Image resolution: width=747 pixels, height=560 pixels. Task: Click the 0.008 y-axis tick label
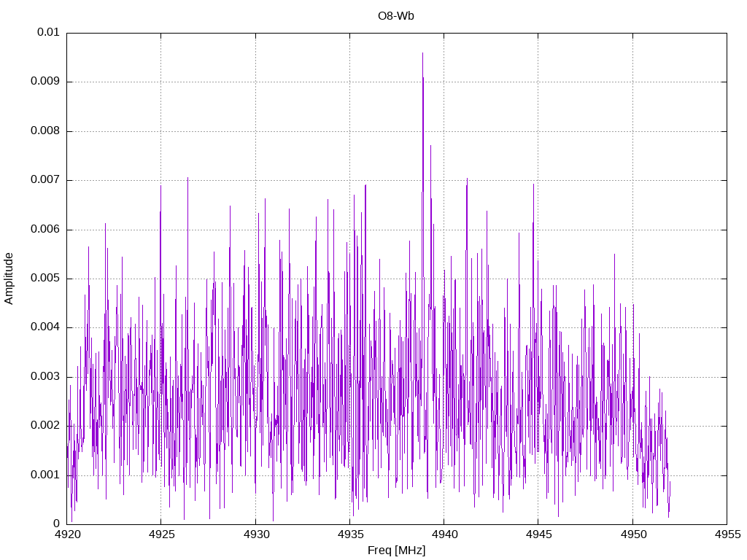[x=44, y=131]
